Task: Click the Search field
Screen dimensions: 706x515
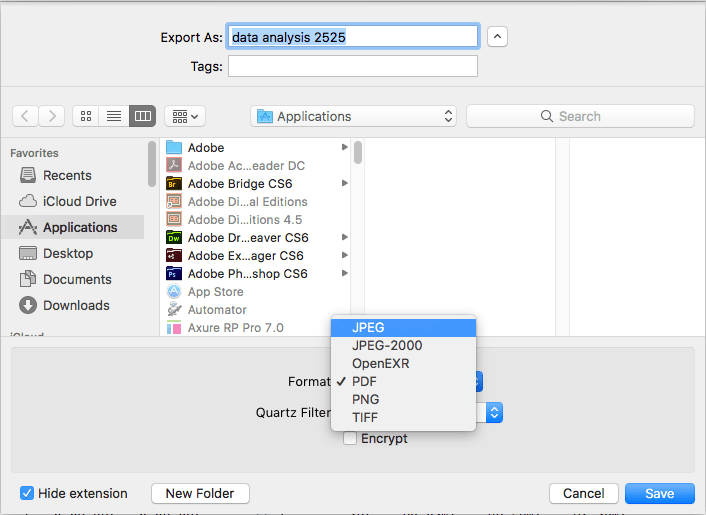Action: [x=580, y=116]
